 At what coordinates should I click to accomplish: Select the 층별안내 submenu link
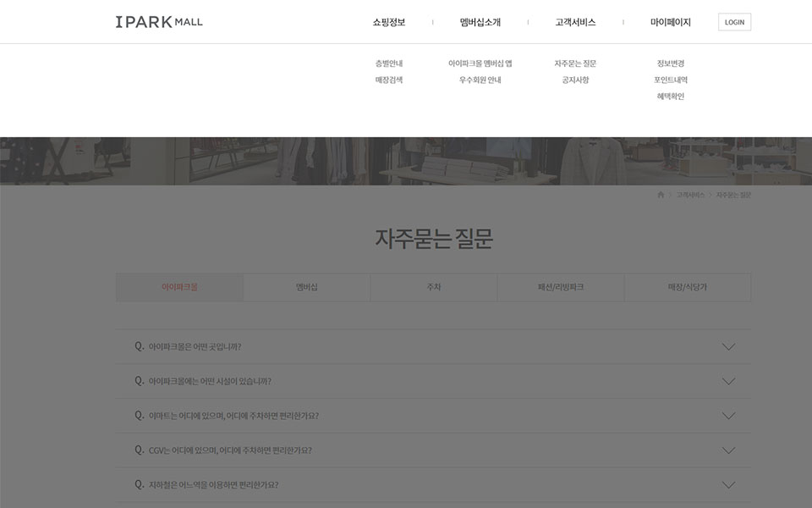coord(389,63)
